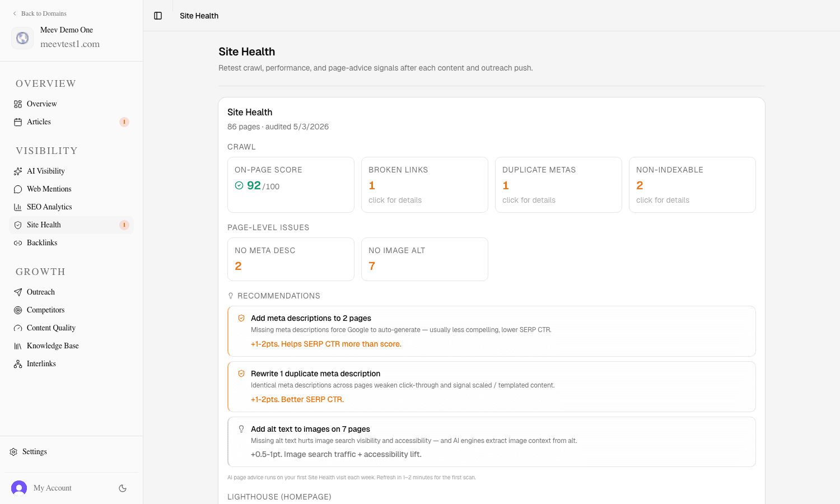The height and width of the screenshot is (504, 840).
Task: Toggle the sidebar panel icon
Action: click(x=158, y=16)
